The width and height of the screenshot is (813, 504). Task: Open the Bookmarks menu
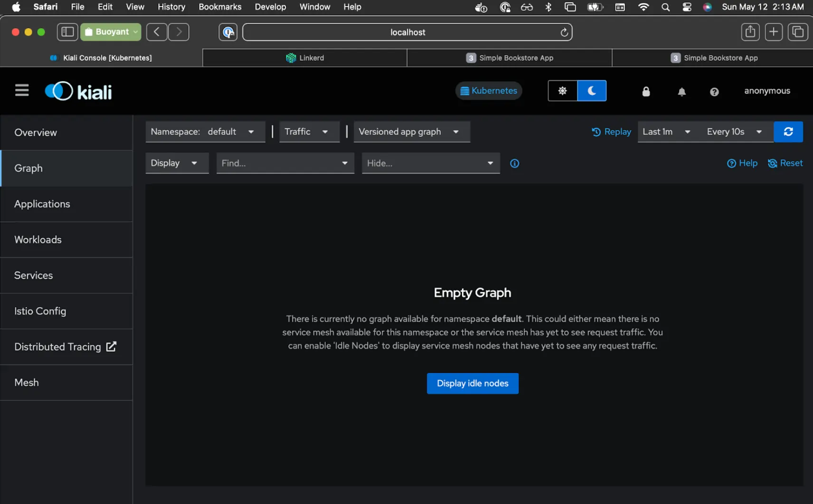220,7
